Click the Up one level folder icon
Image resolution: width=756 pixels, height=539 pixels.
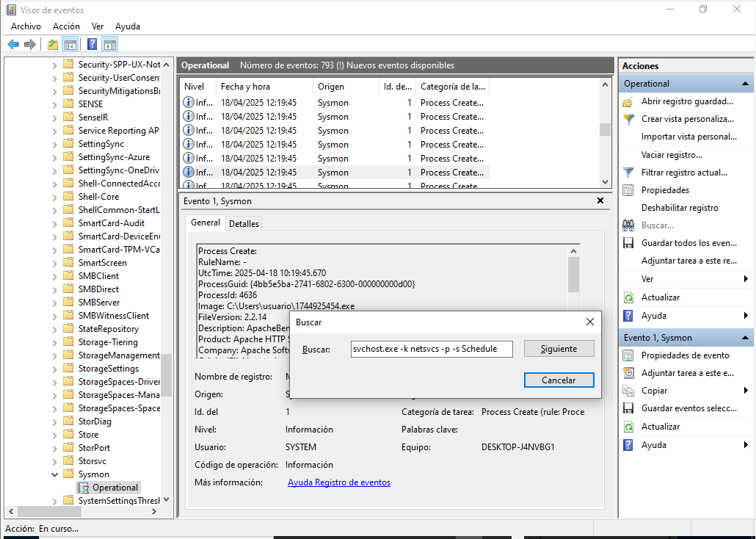[53, 45]
